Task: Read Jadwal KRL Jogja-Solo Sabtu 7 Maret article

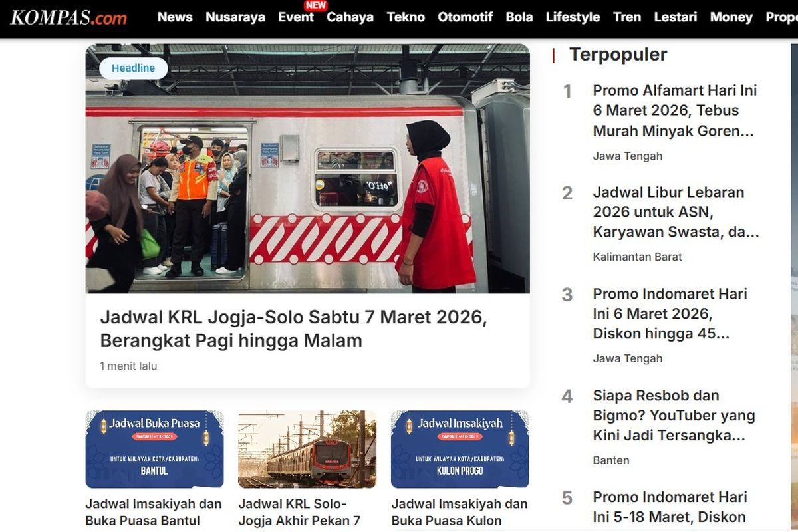Action: click(293, 329)
